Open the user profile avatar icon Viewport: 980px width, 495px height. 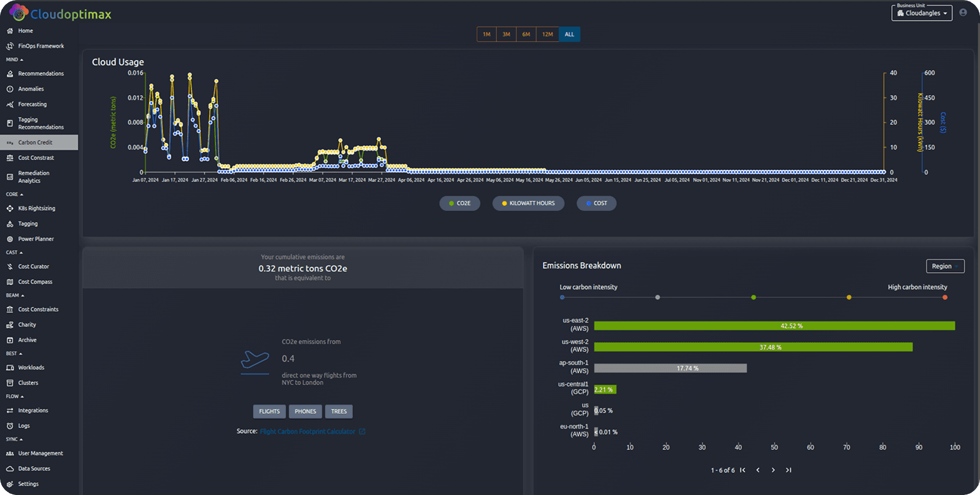pos(963,12)
